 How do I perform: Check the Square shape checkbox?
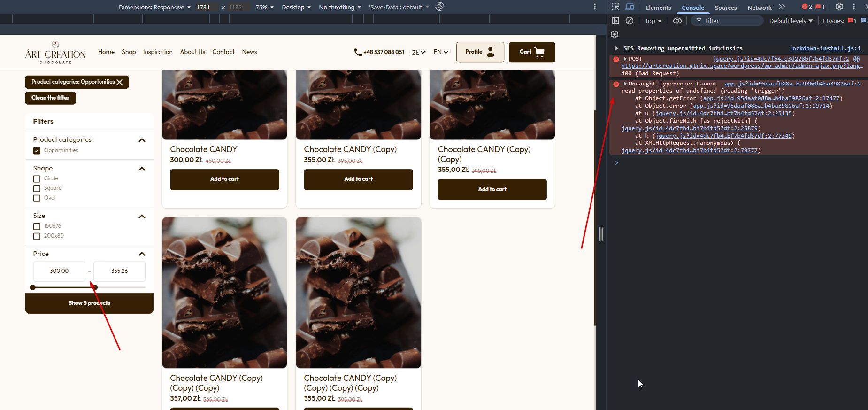click(37, 188)
